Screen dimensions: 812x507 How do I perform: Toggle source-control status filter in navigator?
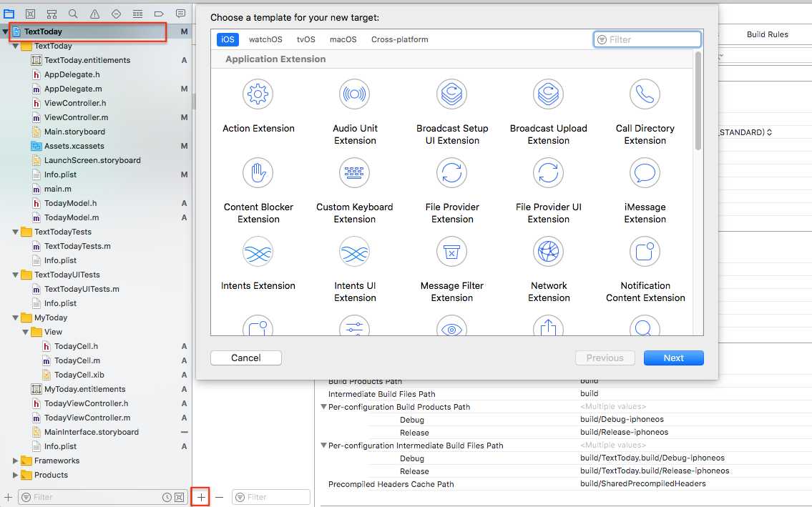pos(179,497)
